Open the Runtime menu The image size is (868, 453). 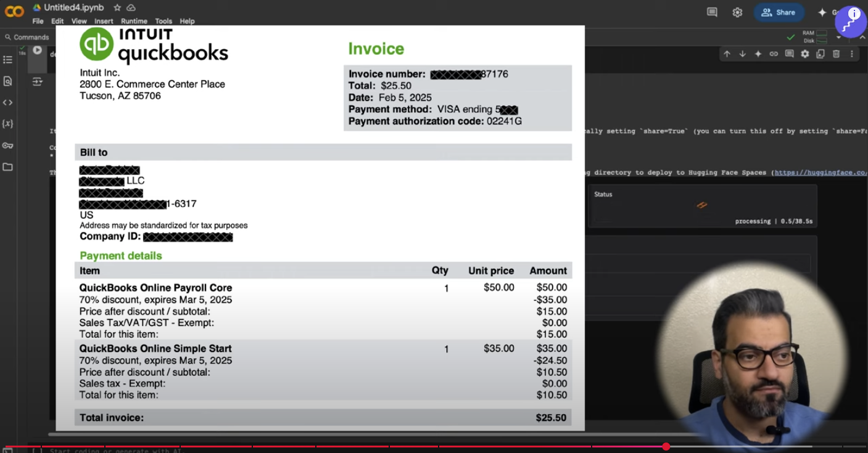[x=134, y=21]
